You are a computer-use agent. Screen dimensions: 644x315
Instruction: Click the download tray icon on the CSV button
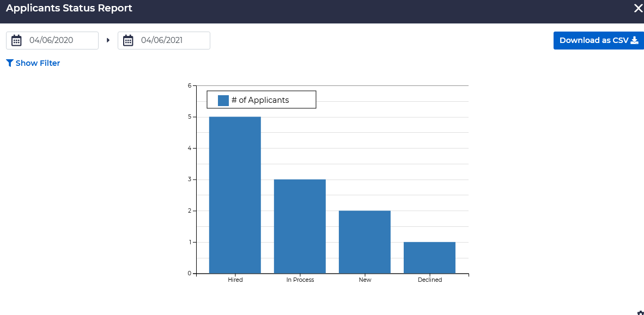click(x=634, y=40)
